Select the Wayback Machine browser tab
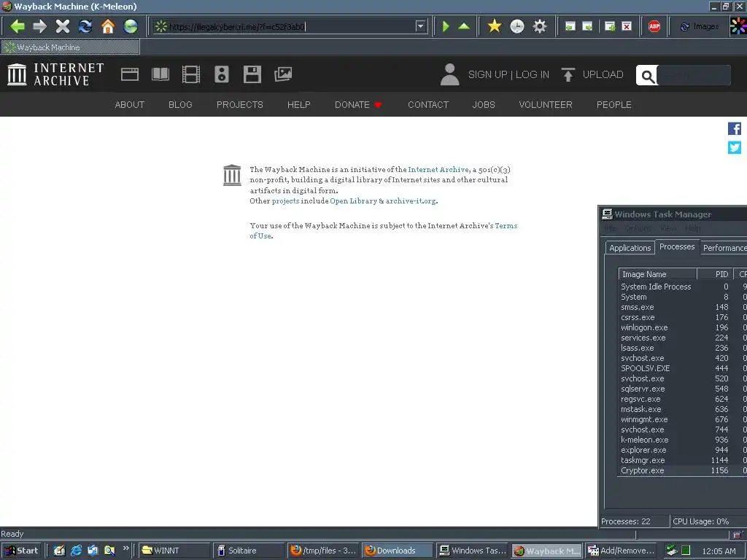Screen dimensions: 747x560 click(71, 47)
